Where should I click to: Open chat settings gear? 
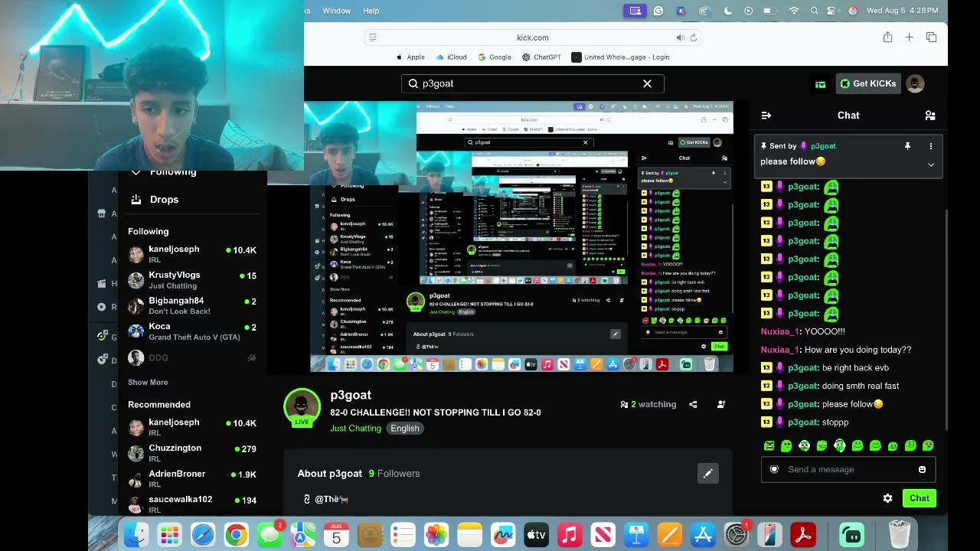pos(887,498)
